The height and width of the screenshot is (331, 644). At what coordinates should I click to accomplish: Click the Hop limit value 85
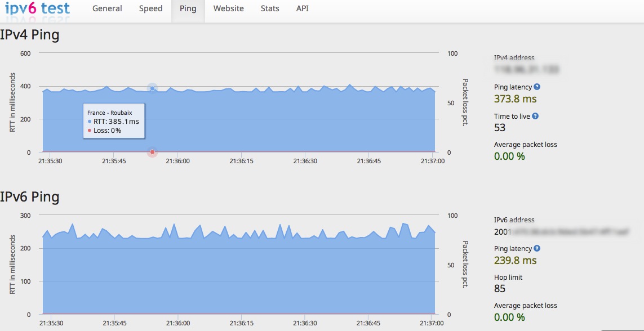point(499,289)
